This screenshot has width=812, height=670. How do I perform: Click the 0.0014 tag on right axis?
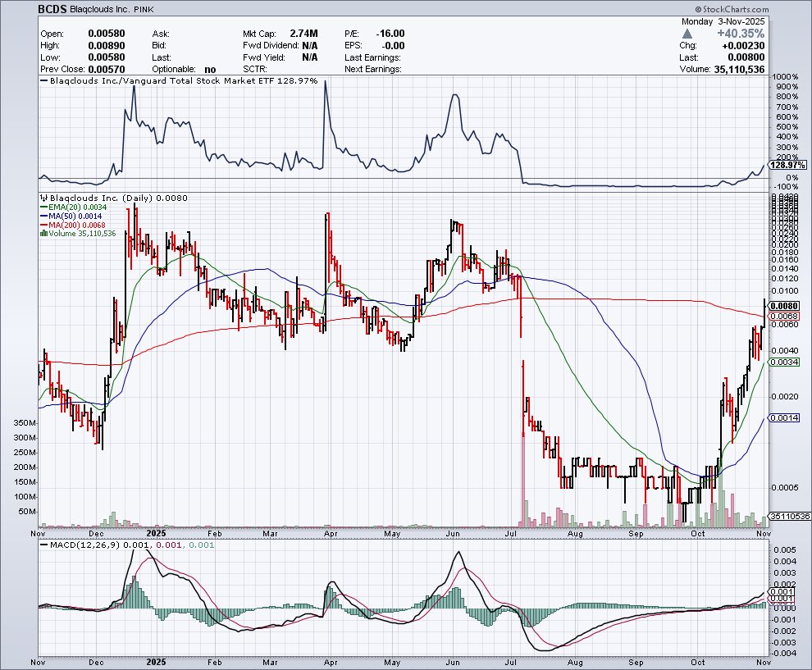point(784,418)
